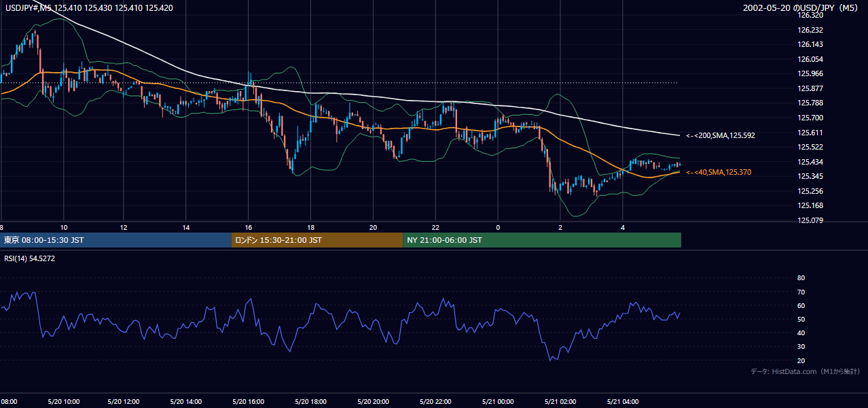Click RSI axis level 80
The height and width of the screenshot is (408, 868).
pyautogui.click(x=801, y=278)
